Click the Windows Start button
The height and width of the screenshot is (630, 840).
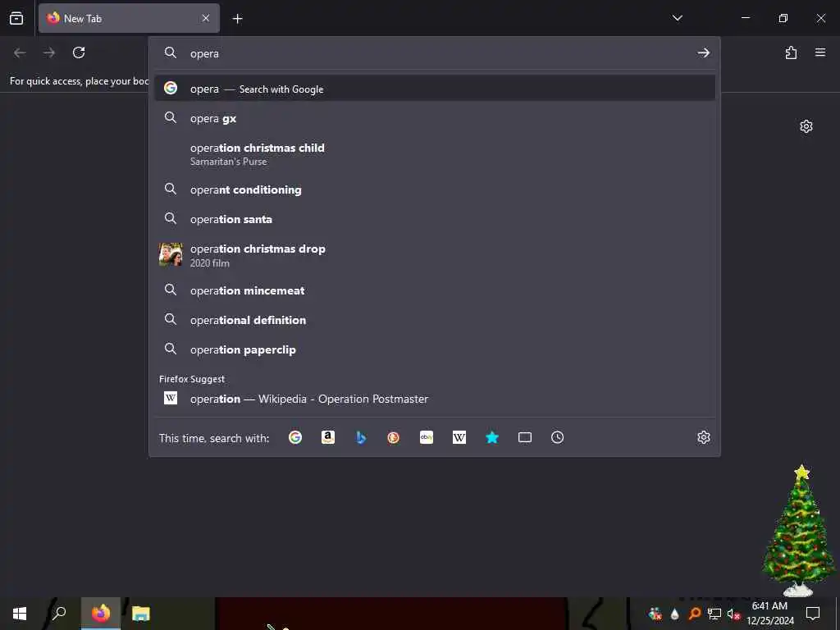click(x=20, y=614)
